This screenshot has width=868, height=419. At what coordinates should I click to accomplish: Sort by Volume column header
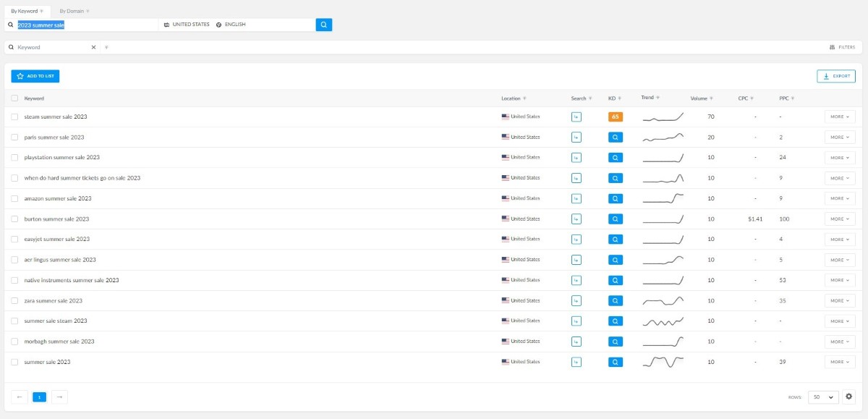click(702, 98)
